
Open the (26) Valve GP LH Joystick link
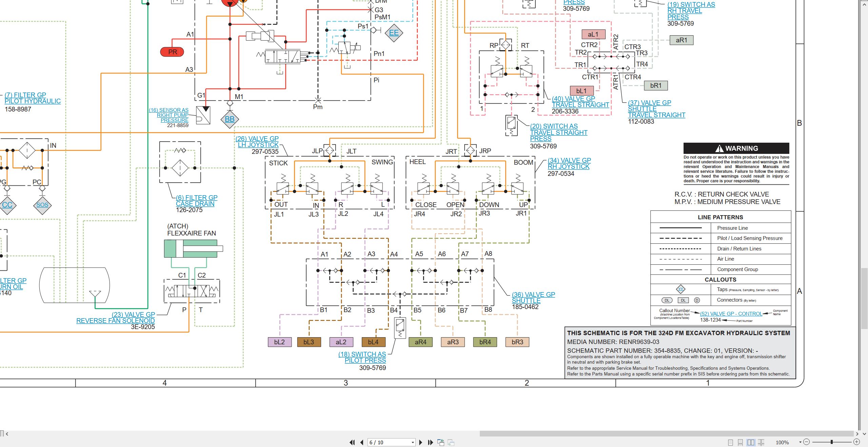point(257,142)
